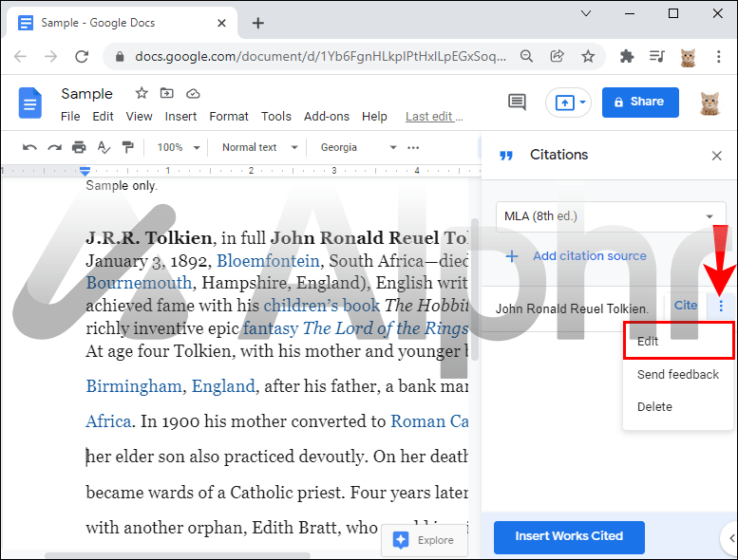This screenshot has height=560, width=738.
Task: Choose Send feedback in the context menu
Action: click(x=678, y=375)
